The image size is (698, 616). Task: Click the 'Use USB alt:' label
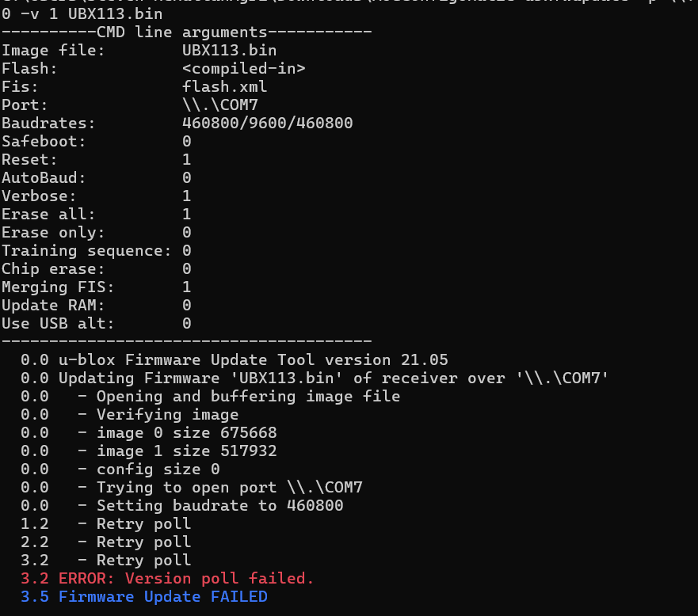coord(58,324)
